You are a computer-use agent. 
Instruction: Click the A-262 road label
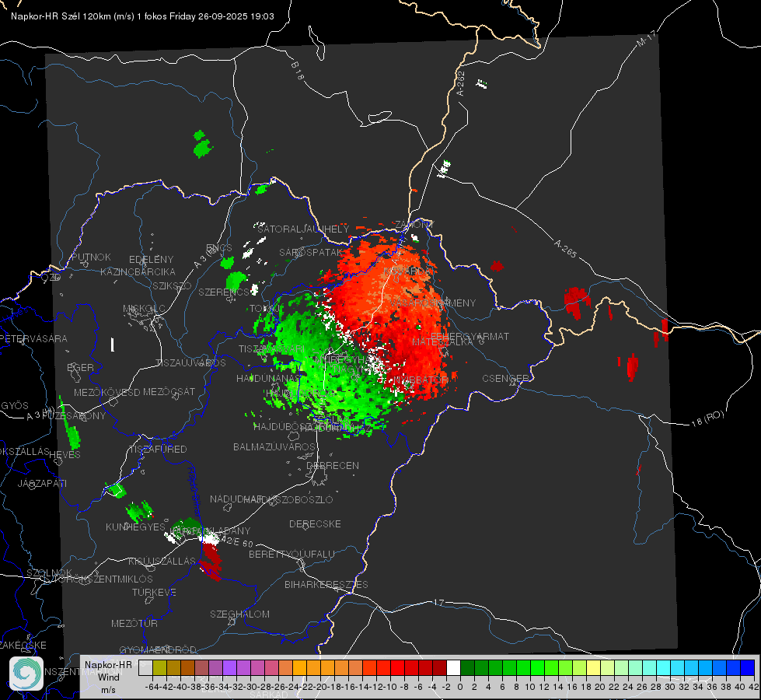pos(461,83)
